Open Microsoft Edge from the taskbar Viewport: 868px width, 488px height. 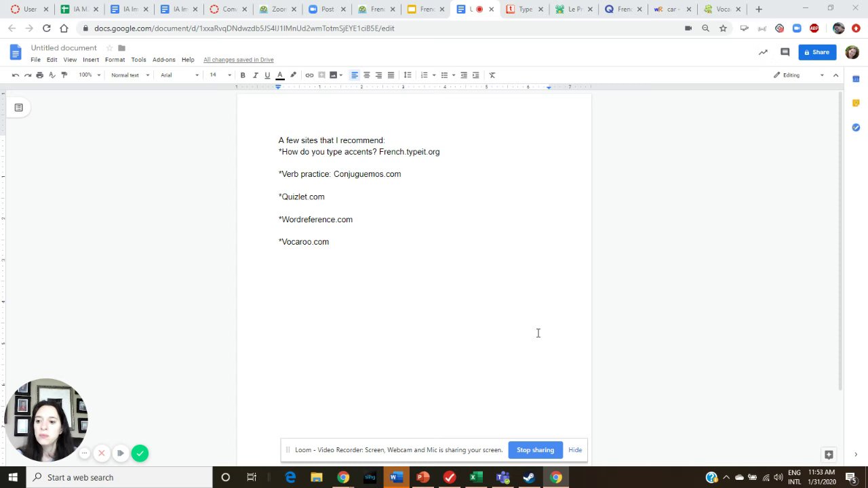290,477
